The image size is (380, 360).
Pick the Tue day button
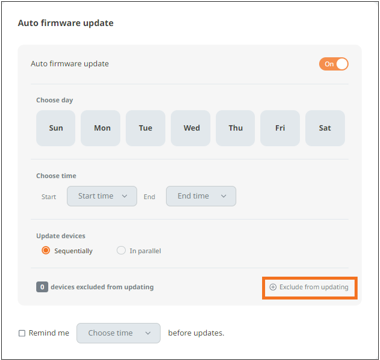click(x=145, y=128)
